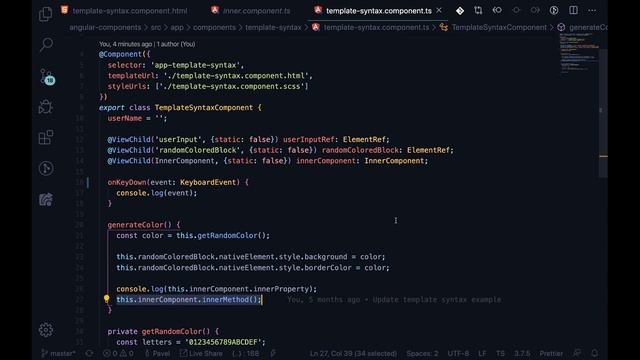The width and height of the screenshot is (640, 360).
Task: Open the notifications bell in status bar
Action: pos(595,353)
